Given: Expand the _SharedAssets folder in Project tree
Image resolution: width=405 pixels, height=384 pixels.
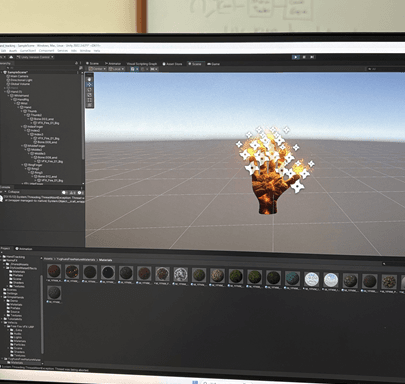Looking at the screenshot, I should [x=5, y=264].
